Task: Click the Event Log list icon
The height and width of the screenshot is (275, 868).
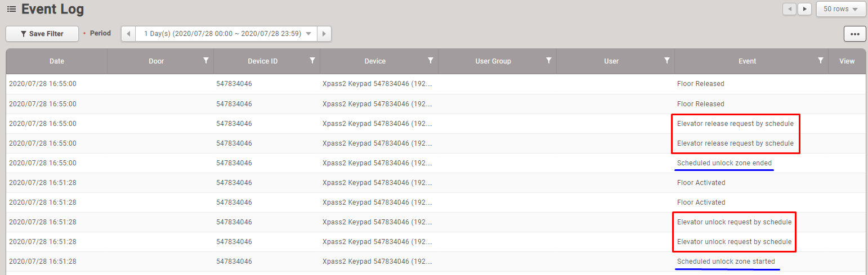Action: (11, 9)
